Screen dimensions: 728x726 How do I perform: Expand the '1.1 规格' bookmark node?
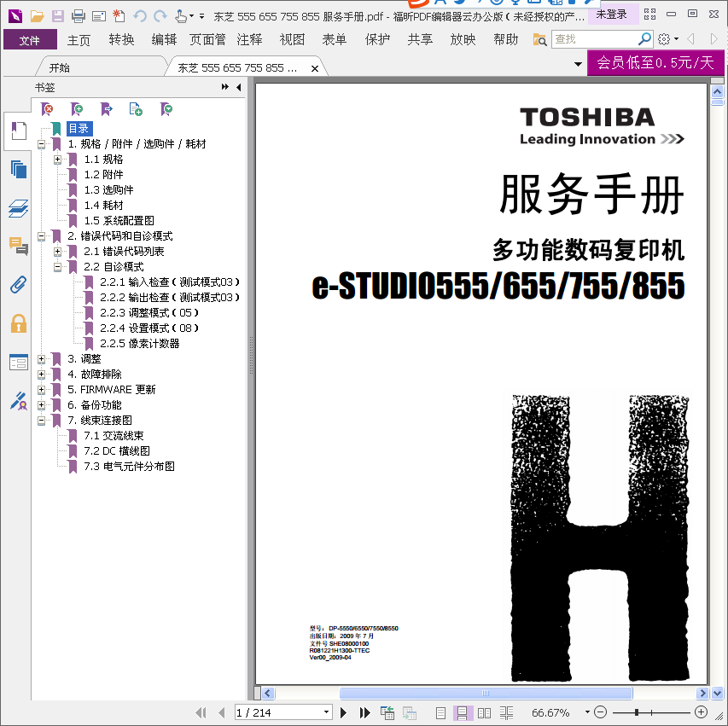(57, 160)
